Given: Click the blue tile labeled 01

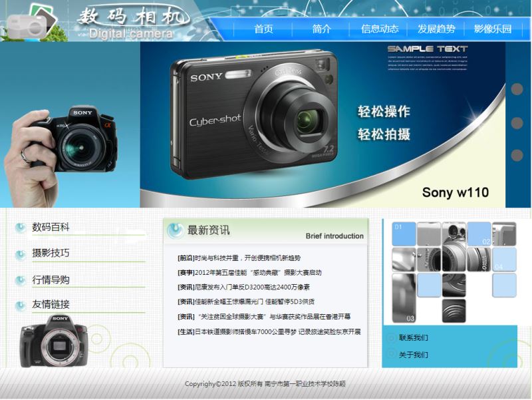Looking at the screenshot, I should click(404, 234).
